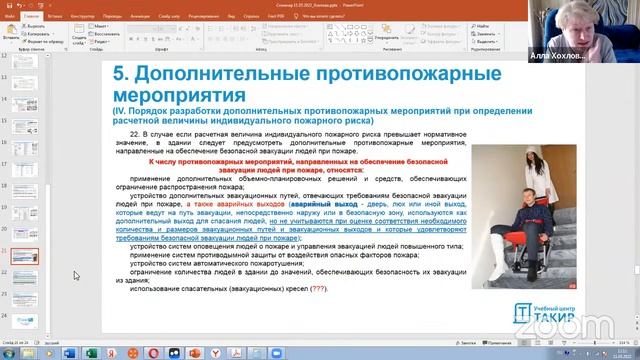Click Copy (Копировать) in the clipboard group
Image resolution: width=640 pixels, height=360 pixels.
tap(37, 34)
